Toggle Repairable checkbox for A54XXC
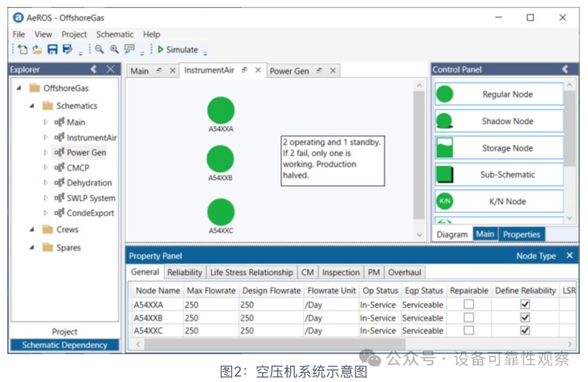588x382 pixels. [x=469, y=330]
